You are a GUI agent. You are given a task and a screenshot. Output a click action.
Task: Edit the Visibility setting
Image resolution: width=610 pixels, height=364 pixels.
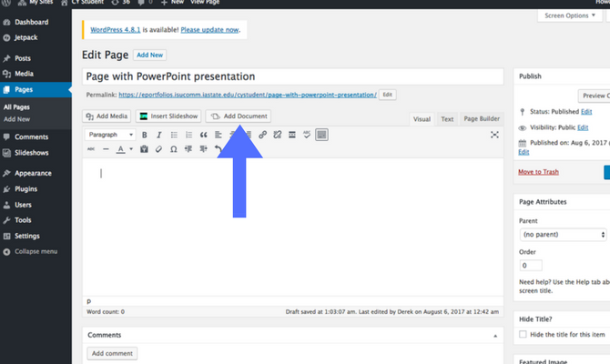click(583, 127)
